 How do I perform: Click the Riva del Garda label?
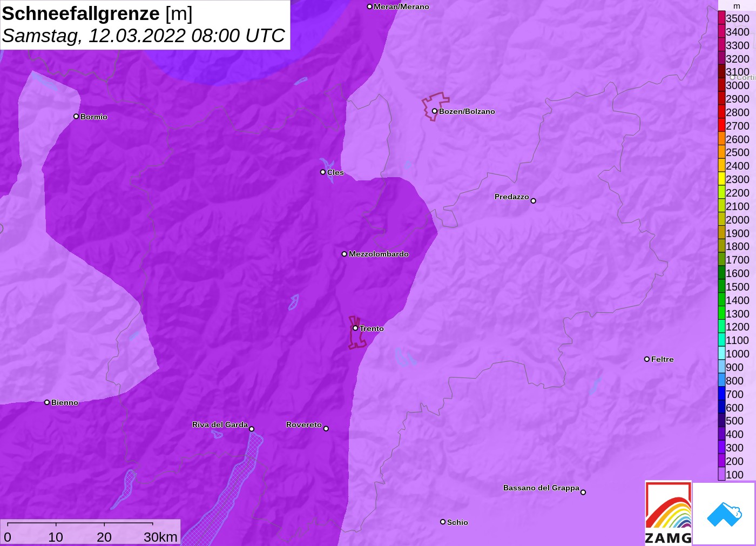click(220, 424)
